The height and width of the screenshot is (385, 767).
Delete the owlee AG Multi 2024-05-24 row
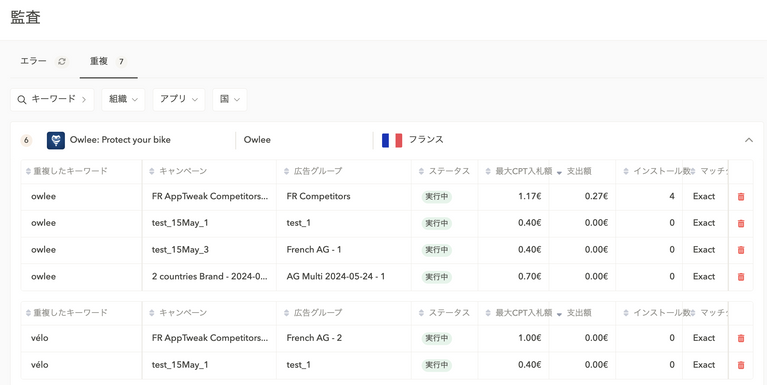(x=741, y=276)
